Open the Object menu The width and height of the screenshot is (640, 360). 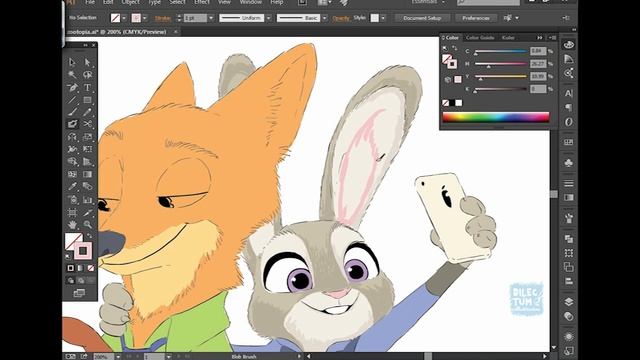coord(131,2)
